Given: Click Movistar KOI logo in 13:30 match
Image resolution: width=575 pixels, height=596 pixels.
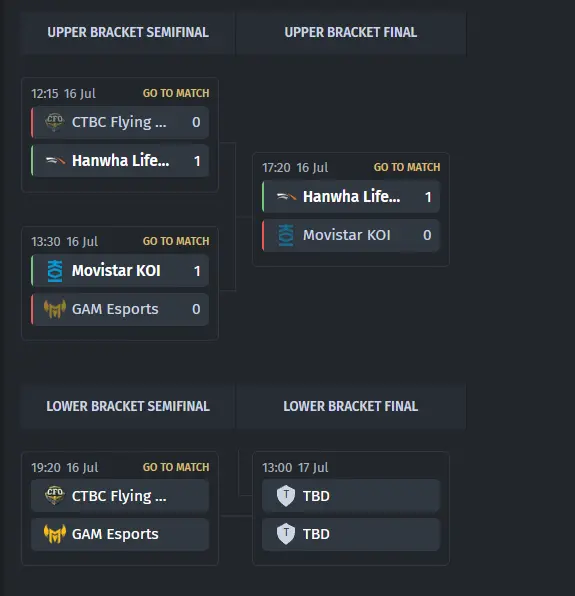Looking at the screenshot, I should pyautogui.click(x=55, y=271).
